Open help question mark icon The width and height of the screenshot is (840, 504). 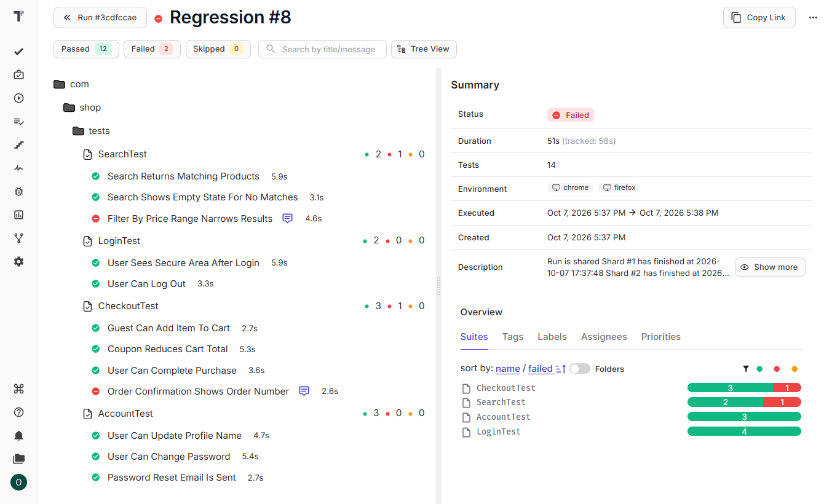pyautogui.click(x=18, y=412)
